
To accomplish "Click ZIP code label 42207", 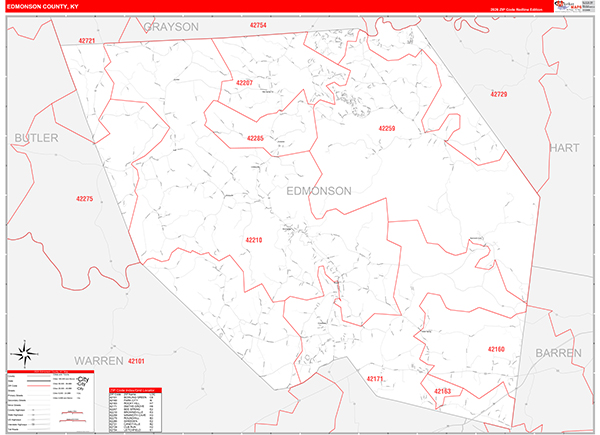I will click(244, 83).
